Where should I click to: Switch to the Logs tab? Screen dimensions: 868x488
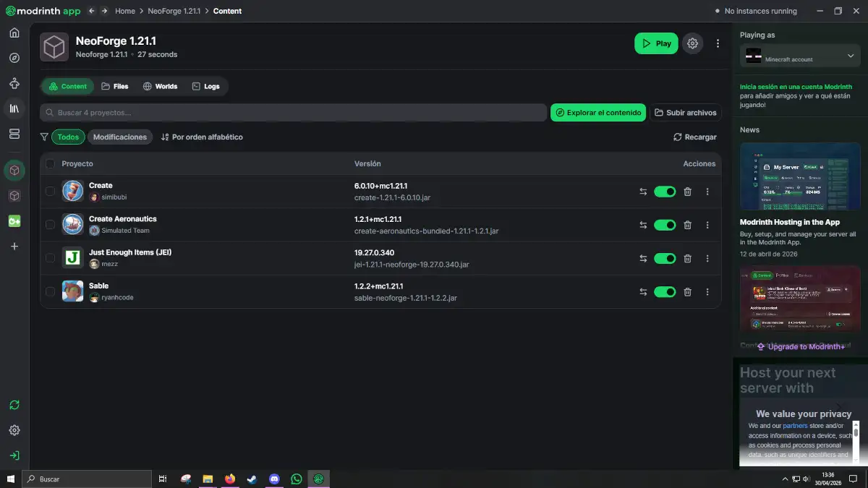pos(205,87)
